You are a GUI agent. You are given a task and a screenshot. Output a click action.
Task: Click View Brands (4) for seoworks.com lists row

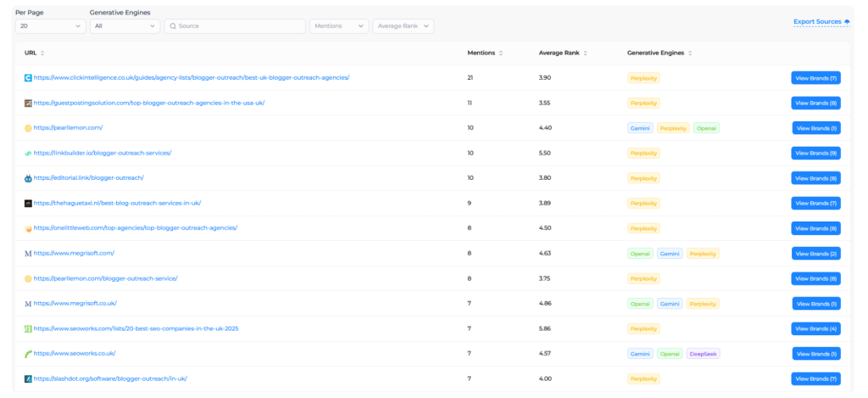tap(815, 328)
